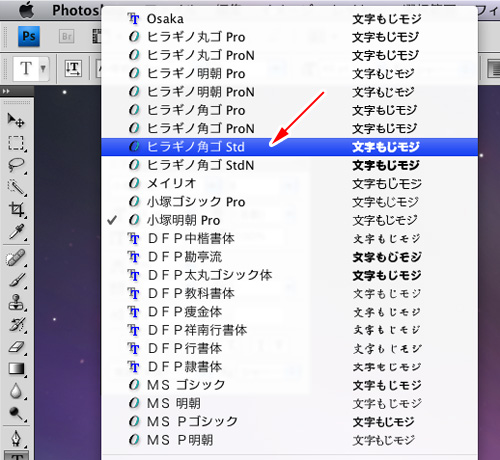Choose ＤＦＰ太丸ゴシック体 font
Image resolution: width=500 pixels, height=460 pixels.
[x=289, y=275]
